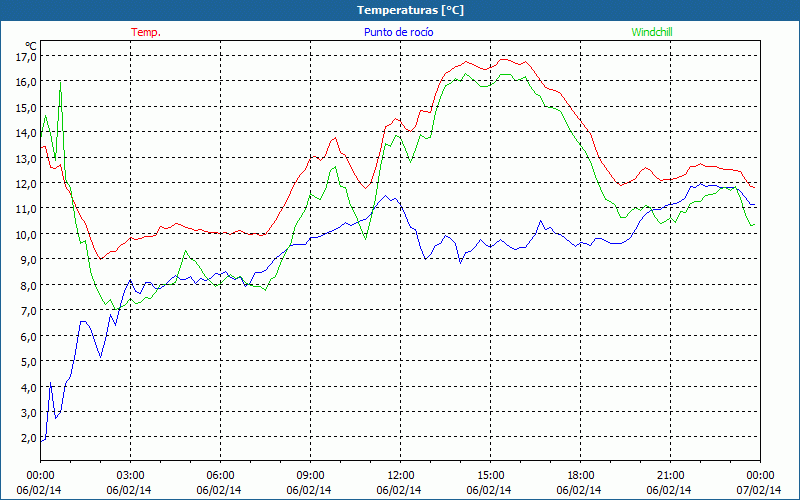Click the 15:00 time axis label
This screenshot has width=800, height=500.
tap(490, 475)
